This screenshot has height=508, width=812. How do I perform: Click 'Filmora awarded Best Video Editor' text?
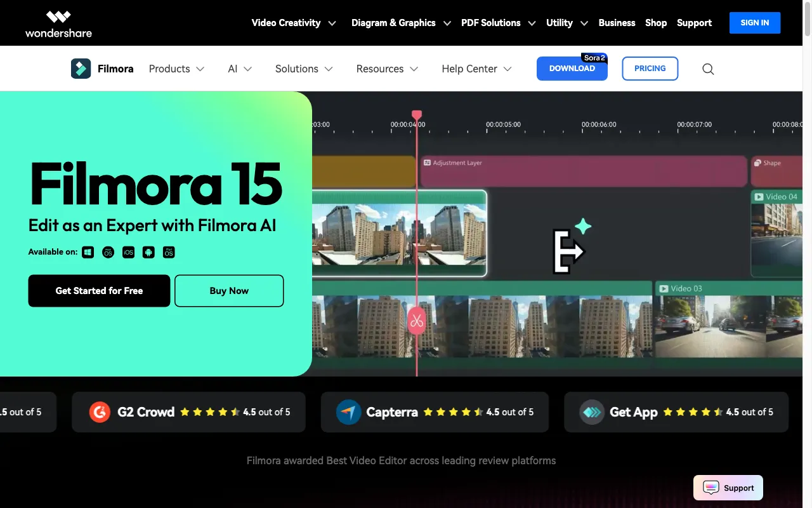point(401,460)
